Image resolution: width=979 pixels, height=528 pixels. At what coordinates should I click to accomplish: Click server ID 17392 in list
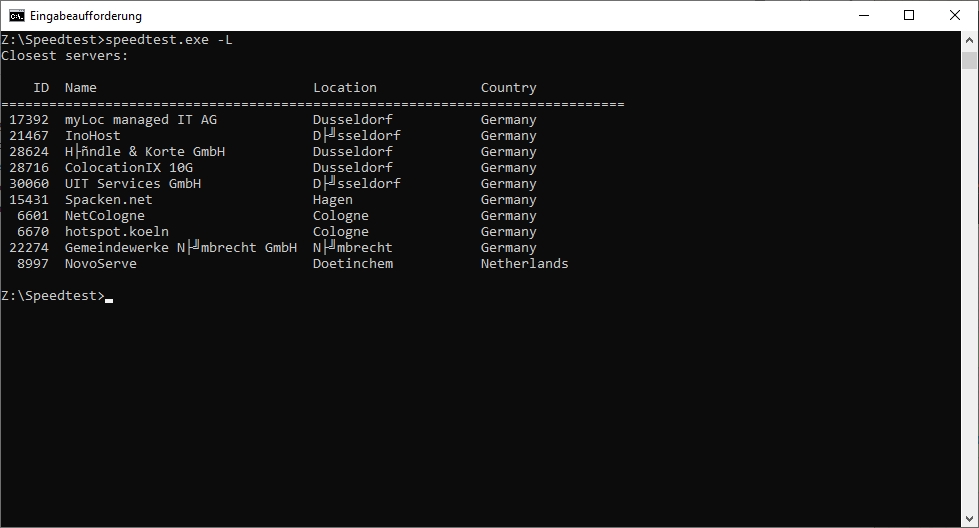pos(29,120)
